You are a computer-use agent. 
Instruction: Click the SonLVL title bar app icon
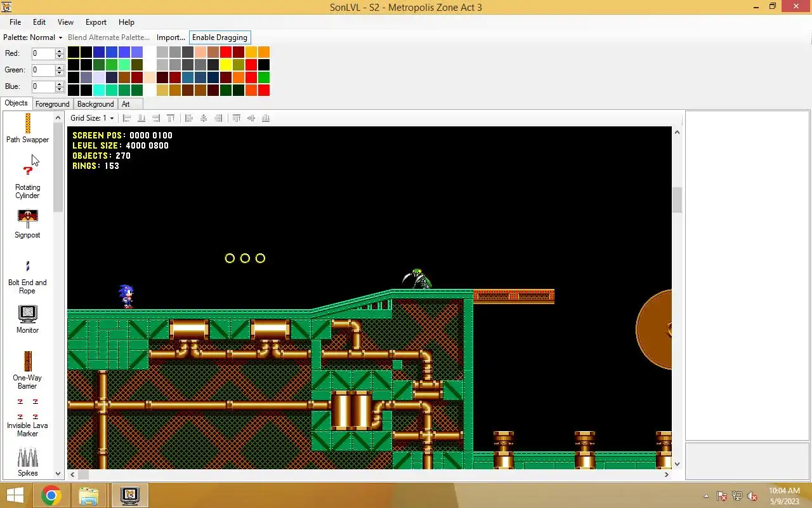point(7,7)
